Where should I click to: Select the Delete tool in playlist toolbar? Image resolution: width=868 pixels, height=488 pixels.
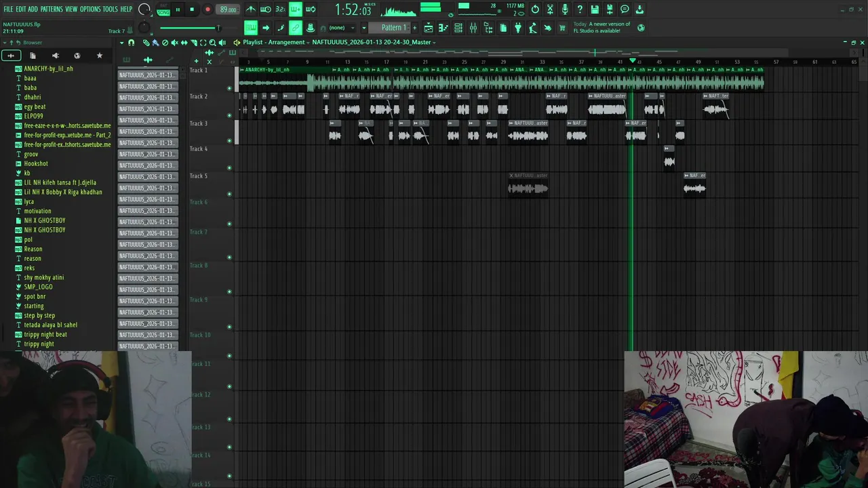(165, 42)
